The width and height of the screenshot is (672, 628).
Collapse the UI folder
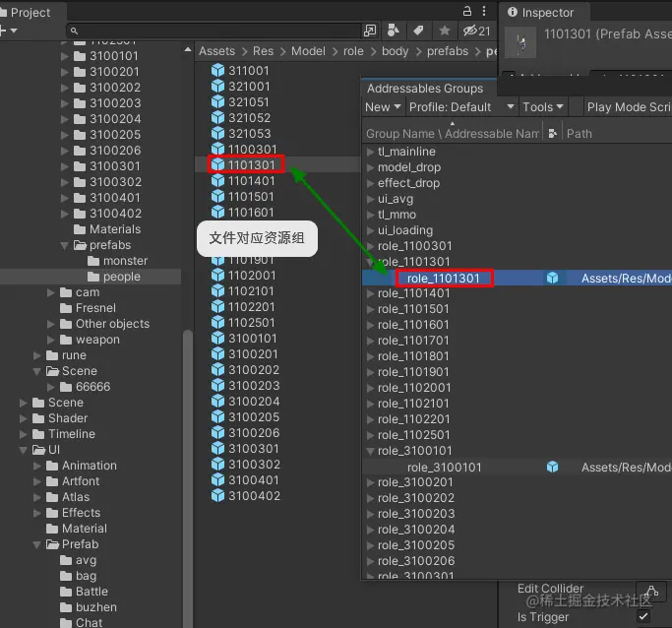(x=24, y=450)
